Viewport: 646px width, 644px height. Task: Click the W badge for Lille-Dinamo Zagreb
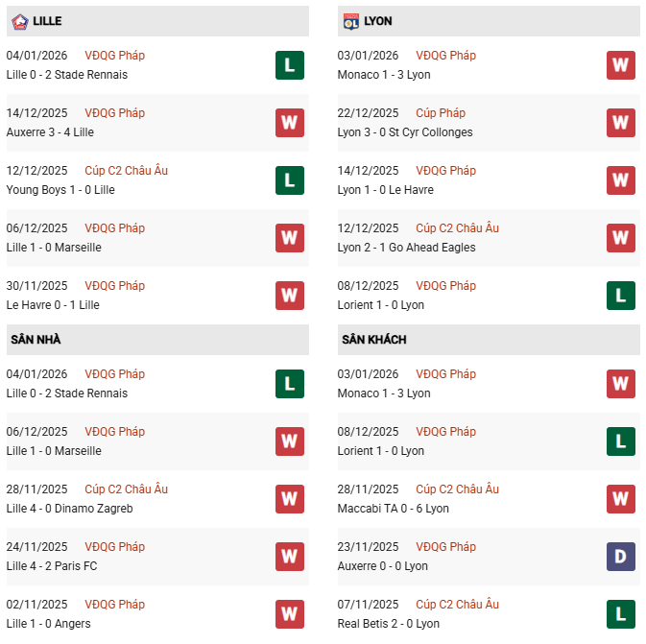coord(290,499)
